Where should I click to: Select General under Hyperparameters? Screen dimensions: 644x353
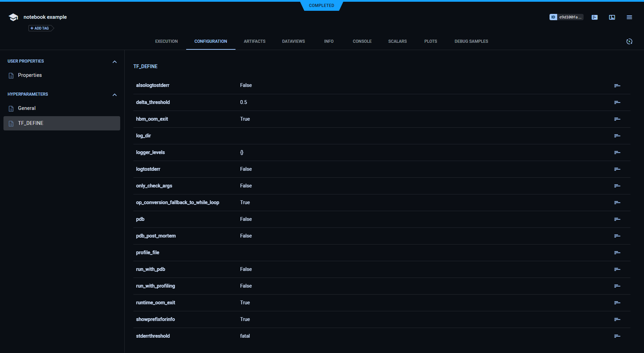[x=27, y=108]
